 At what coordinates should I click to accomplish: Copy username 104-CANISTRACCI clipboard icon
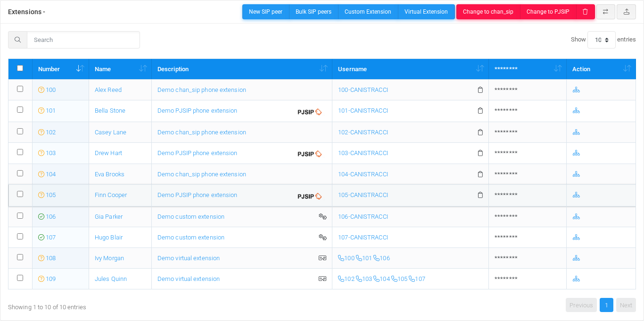coord(480,174)
